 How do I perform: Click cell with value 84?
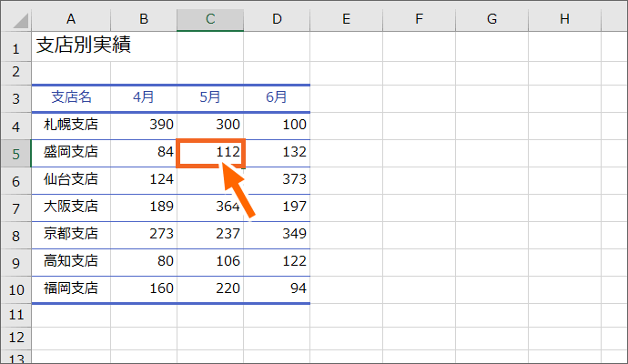(144, 154)
